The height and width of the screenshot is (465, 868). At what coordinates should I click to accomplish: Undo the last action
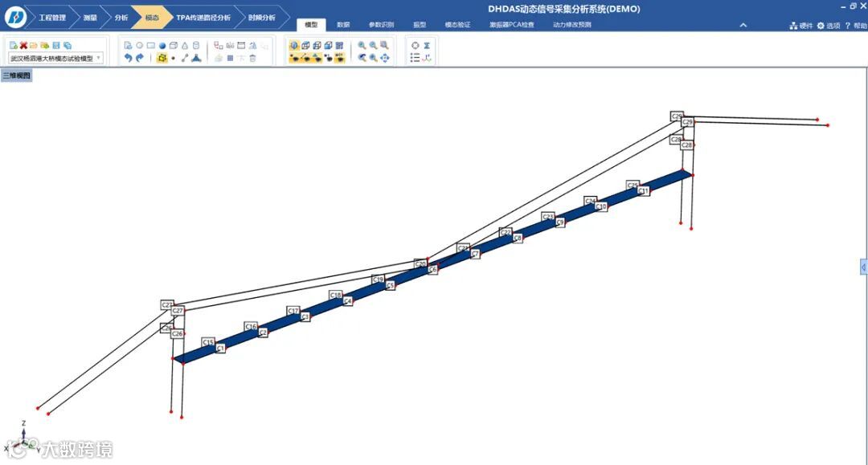point(128,58)
